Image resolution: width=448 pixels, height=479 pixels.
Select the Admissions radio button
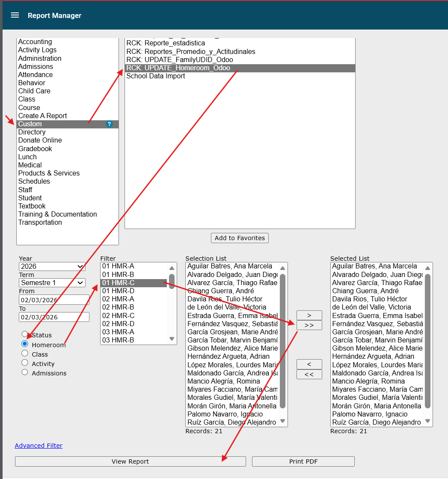pyautogui.click(x=25, y=372)
